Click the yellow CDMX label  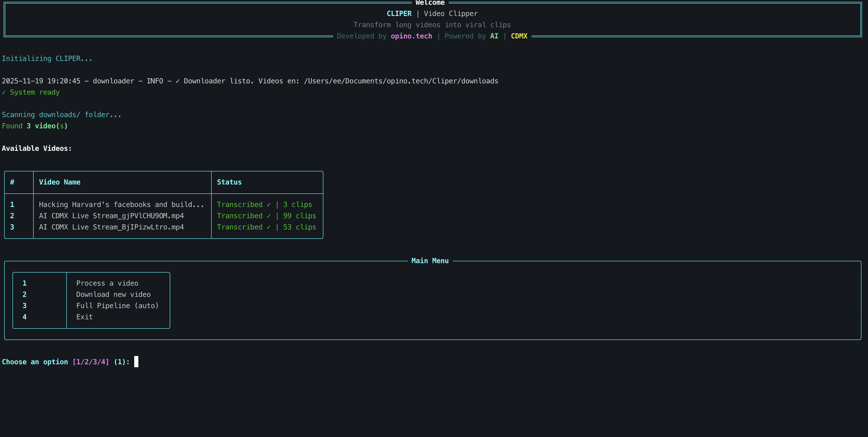pyautogui.click(x=519, y=36)
